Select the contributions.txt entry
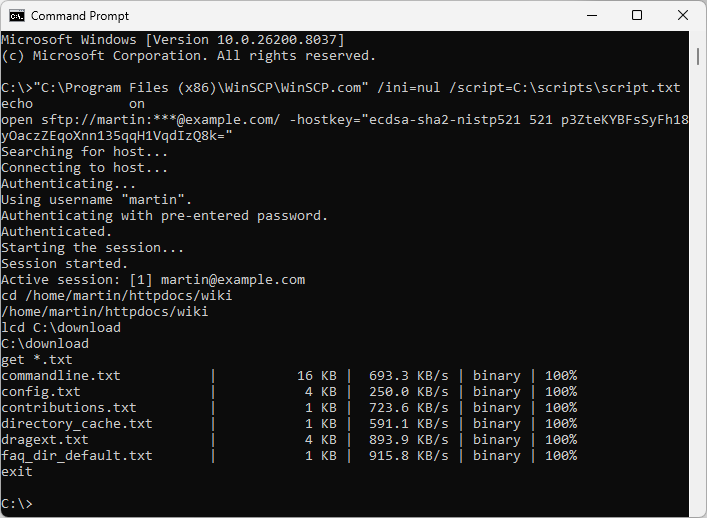 [69, 408]
